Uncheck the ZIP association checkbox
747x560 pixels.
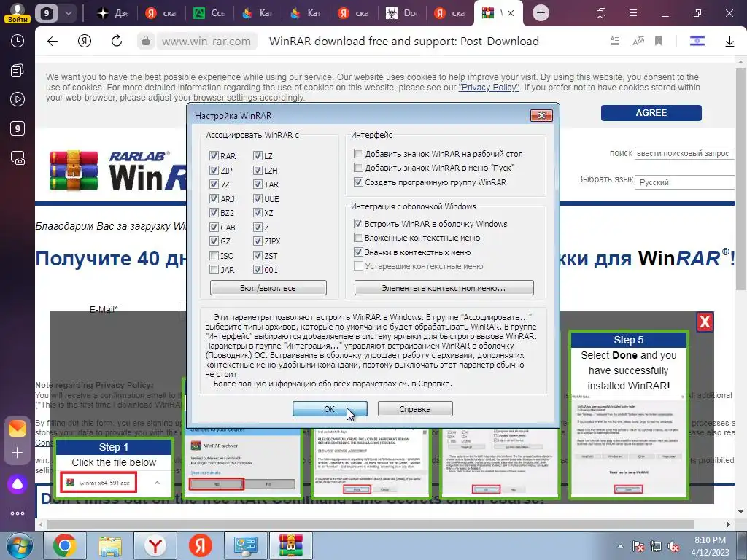[x=214, y=170]
